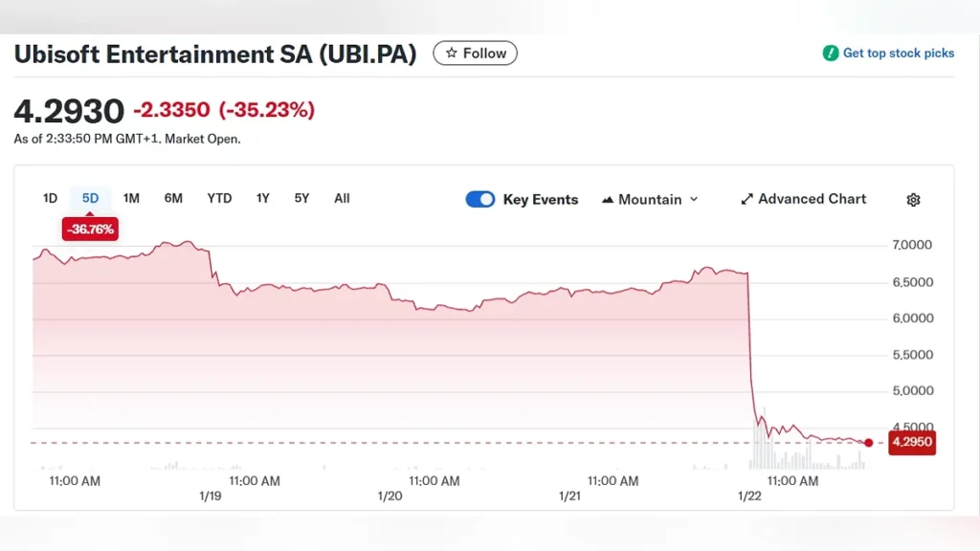Expand the Mountain chart type dropdown chevron
980x551 pixels.
coord(694,200)
